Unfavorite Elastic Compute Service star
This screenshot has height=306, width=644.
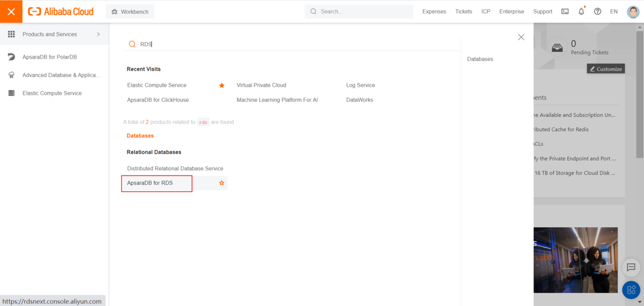coord(222,85)
